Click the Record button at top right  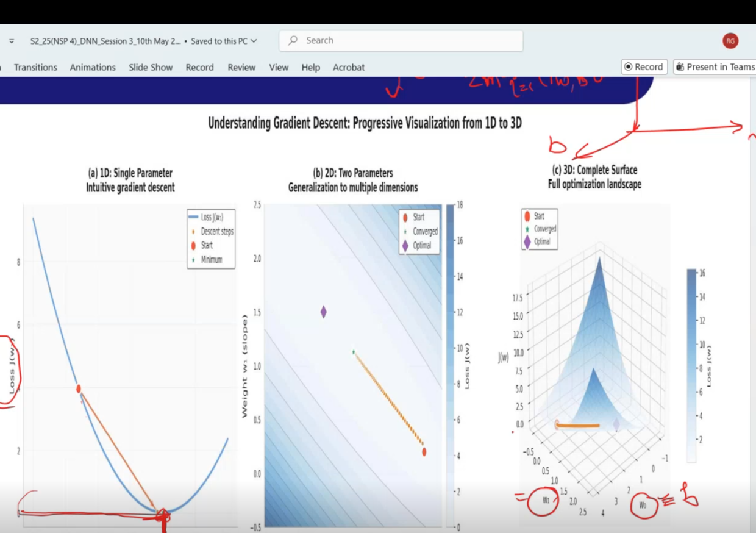[x=644, y=67]
